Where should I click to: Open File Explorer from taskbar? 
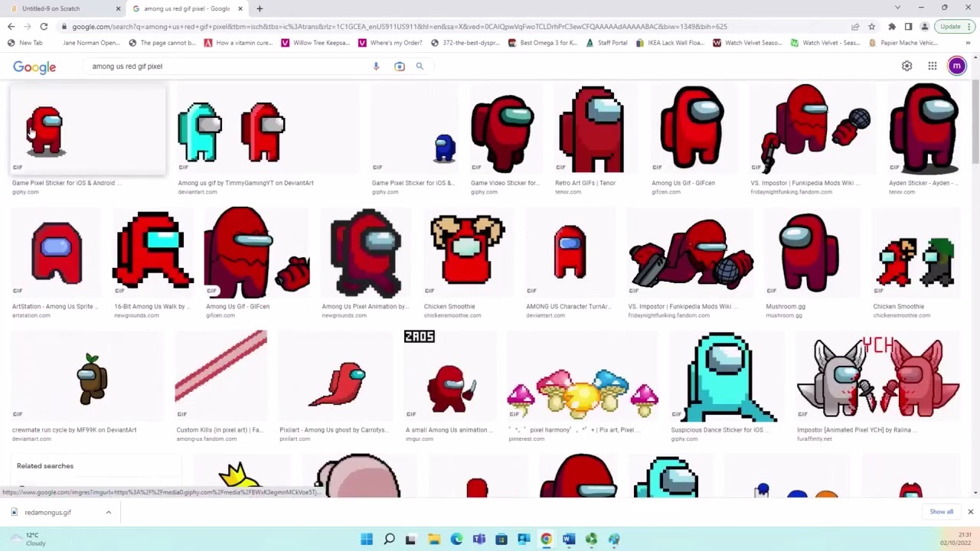pyautogui.click(x=434, y=540)
